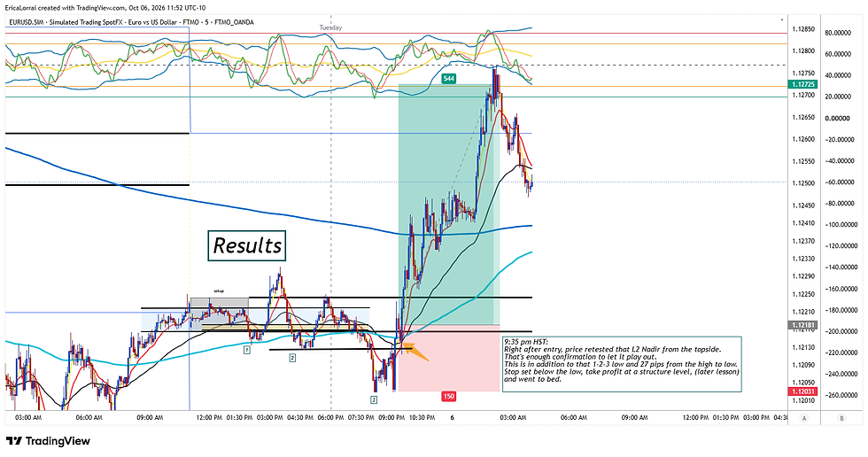Click the 0.00000 indicator scale value

(x=838, y=119)
